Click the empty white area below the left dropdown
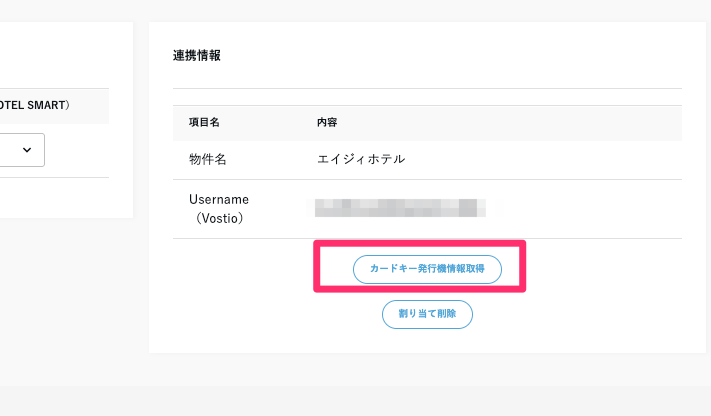 (x=60, y=198)
